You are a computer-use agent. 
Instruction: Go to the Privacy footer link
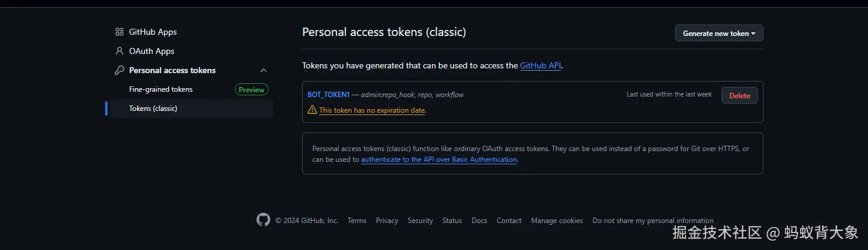pyautogui.click(x=387, y=221)
